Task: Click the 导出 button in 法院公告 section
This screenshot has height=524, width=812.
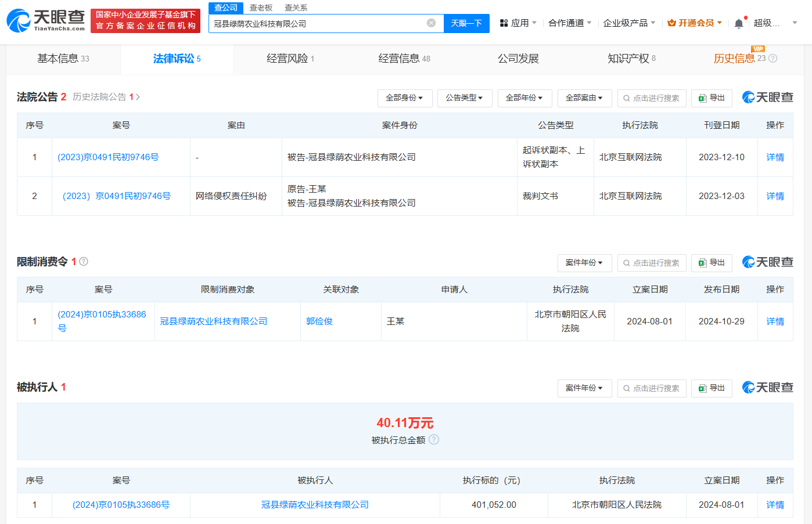Action: coord(712,98)
